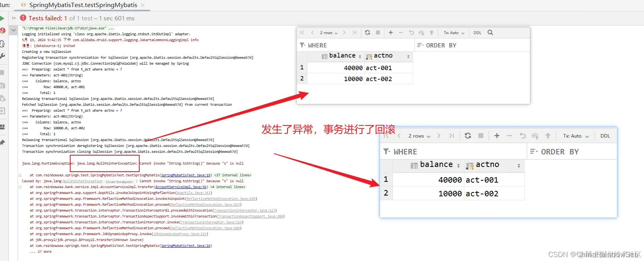Click the wrench settings icon in Run sidebar
This screenshot has width=644, height=261.
[2, 56]
